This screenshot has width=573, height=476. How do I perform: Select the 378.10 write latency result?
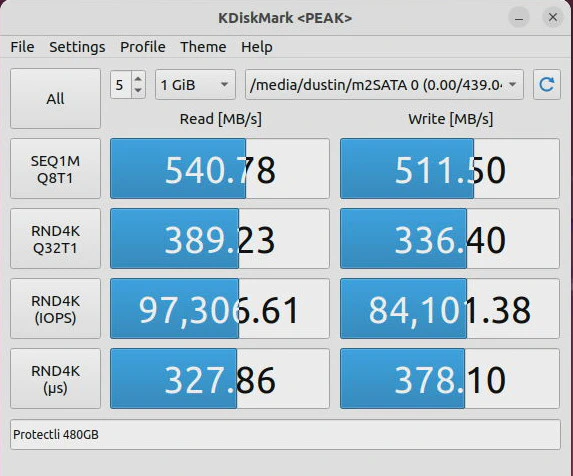[x=450, y=378]
